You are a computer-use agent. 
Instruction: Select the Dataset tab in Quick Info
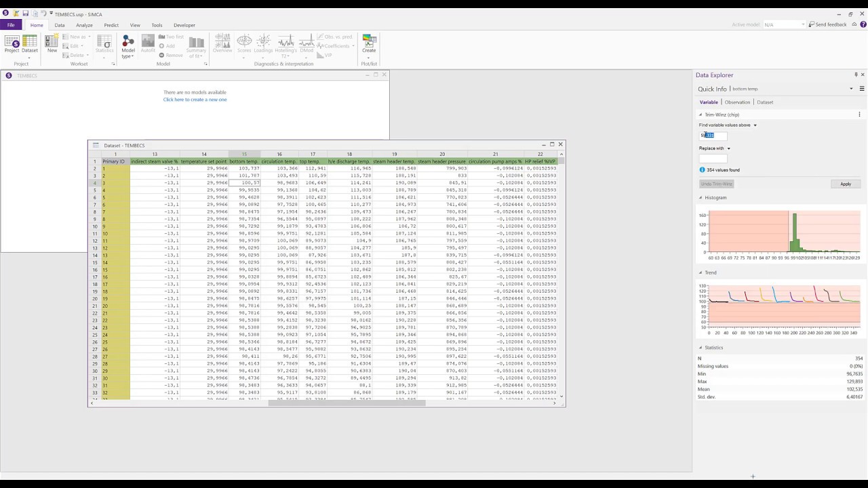(765, 102)
